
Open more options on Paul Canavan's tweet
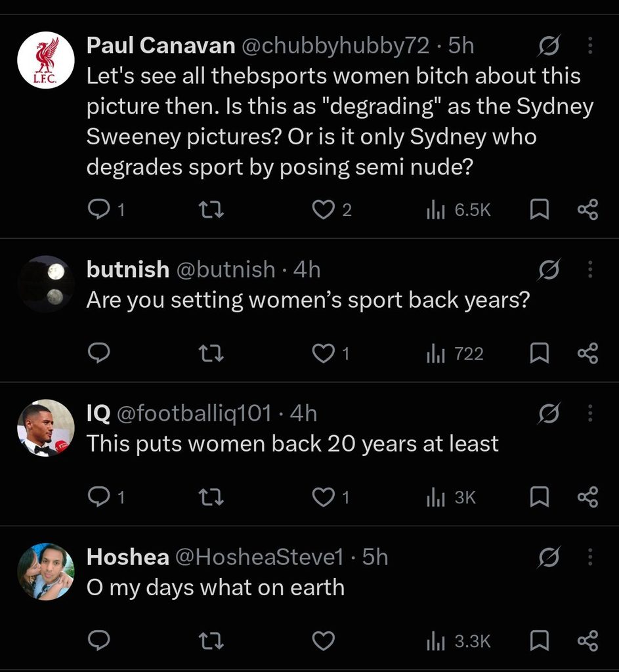pos(590,45)
